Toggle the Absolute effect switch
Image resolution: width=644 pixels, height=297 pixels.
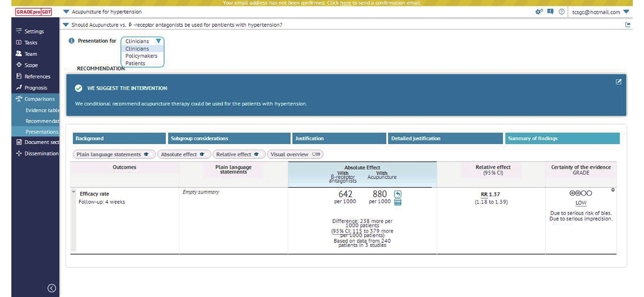click(x=202, y=154)
